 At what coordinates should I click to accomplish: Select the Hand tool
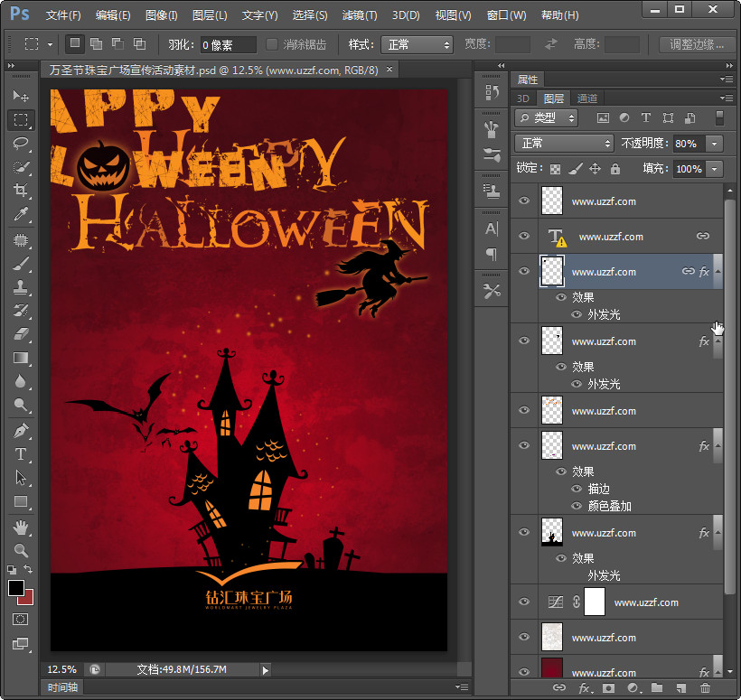[x=21, y=527]
